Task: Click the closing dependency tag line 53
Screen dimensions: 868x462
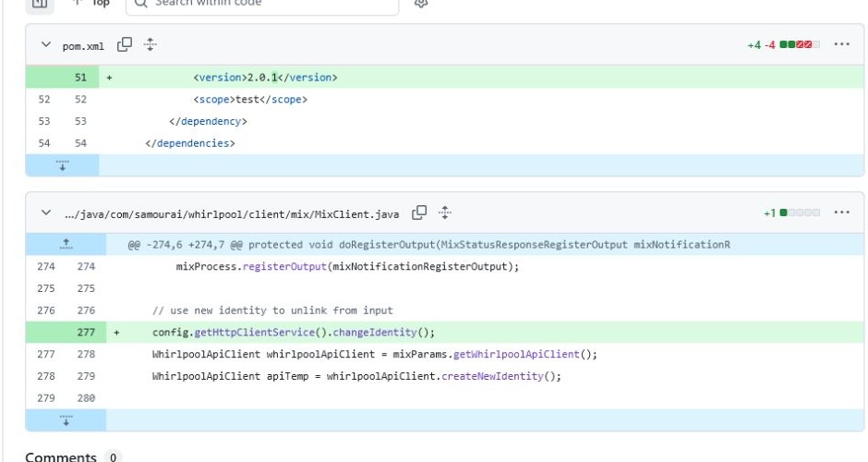Action: pos(208,121)
